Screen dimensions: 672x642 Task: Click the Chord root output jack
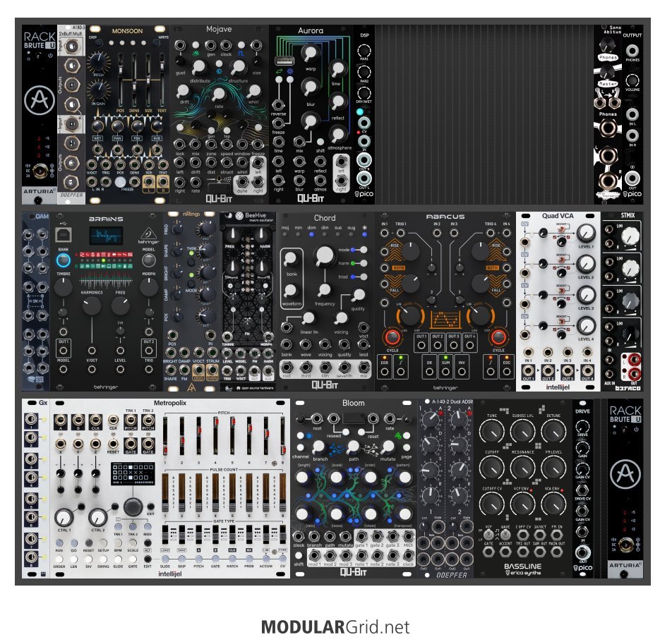287,367
